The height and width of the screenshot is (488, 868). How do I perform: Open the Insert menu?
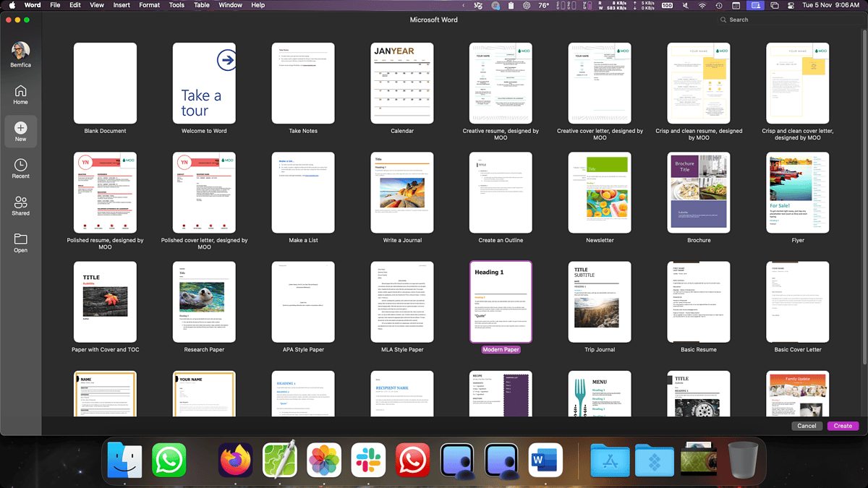(x=121, y=5)
